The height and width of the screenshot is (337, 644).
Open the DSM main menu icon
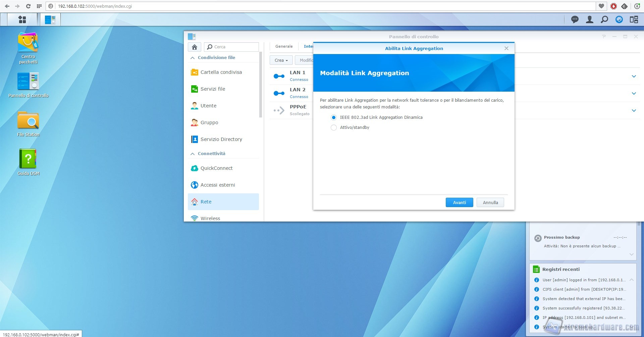[x=22, y=19]
